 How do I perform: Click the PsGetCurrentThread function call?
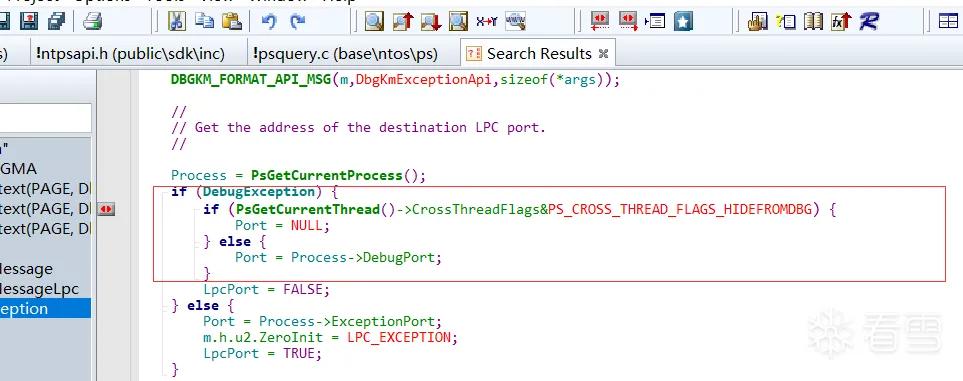coord(308,210)
